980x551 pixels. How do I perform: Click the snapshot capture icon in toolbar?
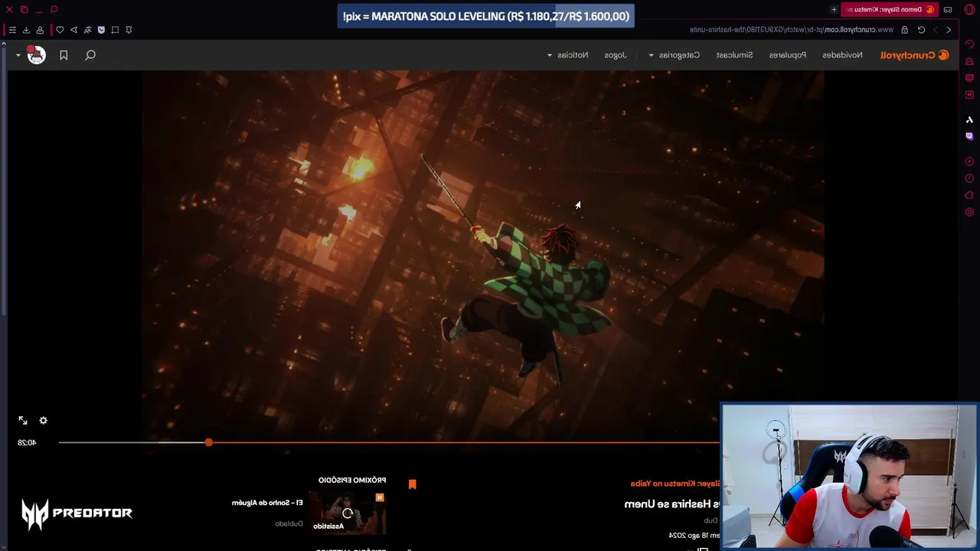click(x=115, y=30)
